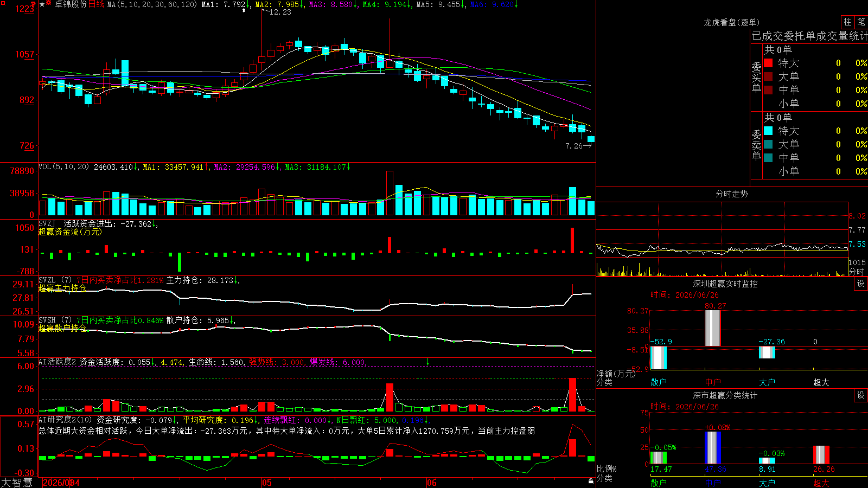Select the VOL(5,10,20) indicator label
The height and width of the screenshot is (488, 868).
[63, 167]
